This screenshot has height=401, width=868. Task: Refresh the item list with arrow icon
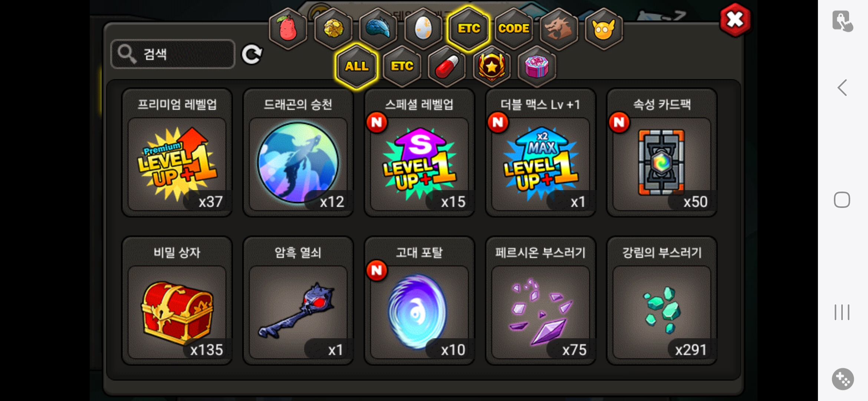tap(252, 55)
